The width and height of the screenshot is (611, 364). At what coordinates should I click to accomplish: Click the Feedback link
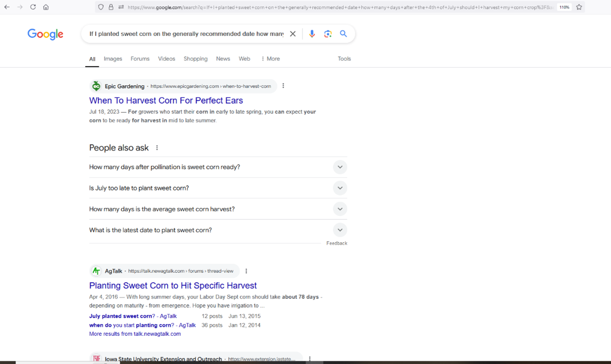(337, 243)
